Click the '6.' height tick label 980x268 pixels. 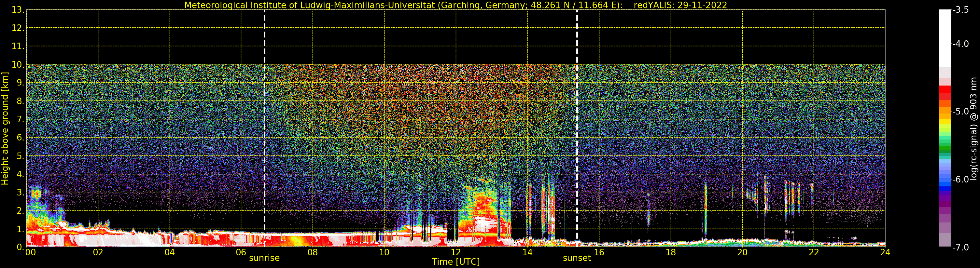tap(21, 138)
